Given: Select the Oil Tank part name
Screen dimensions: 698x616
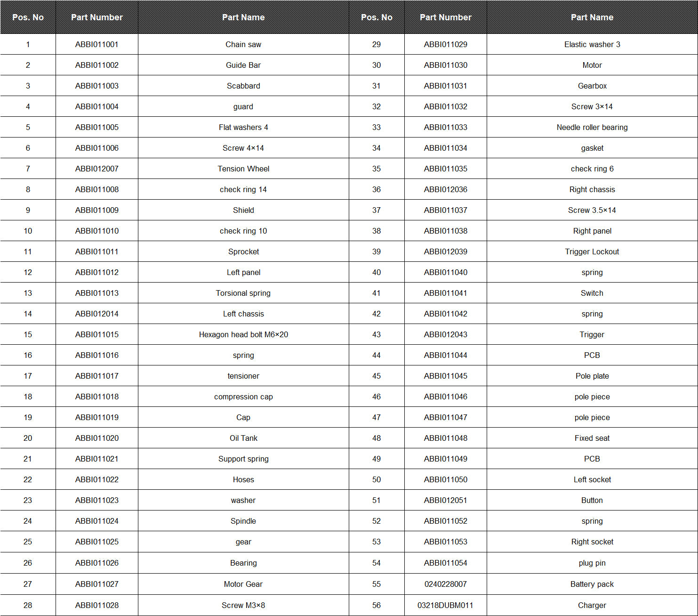Looking at the screenshot, I should coord(243,438).
